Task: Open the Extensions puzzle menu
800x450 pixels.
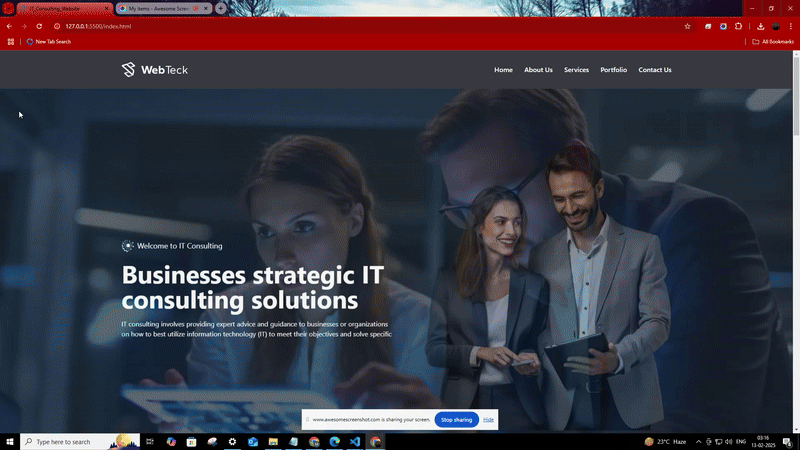Action: click(x=738, y=26)
